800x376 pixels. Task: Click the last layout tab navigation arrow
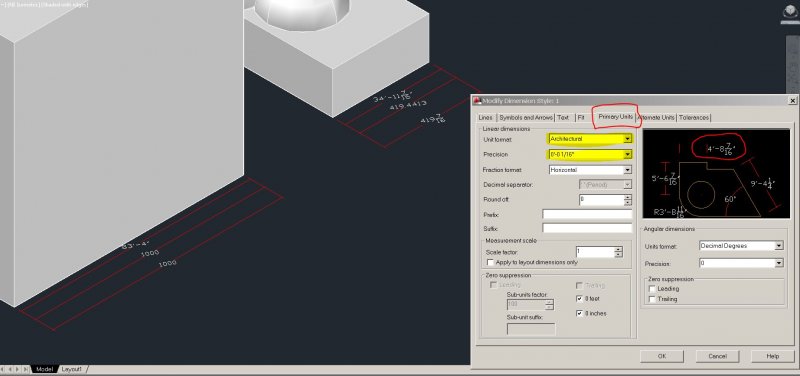point(27,369)
